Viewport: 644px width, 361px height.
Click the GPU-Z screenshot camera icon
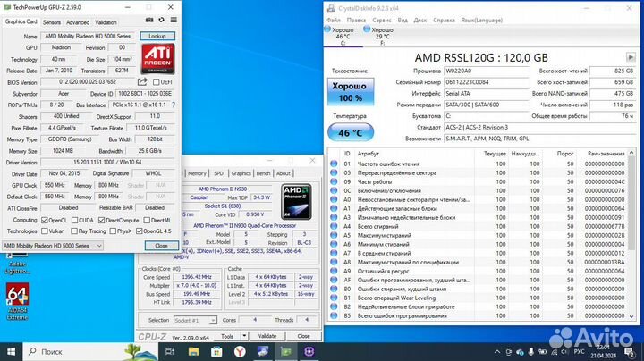(149, 20)
